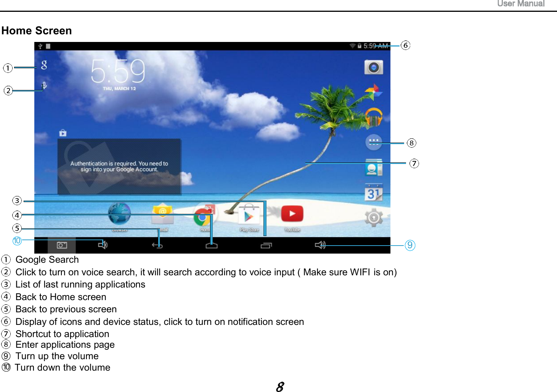
Task: Click the "User Manual" header text
Action: click(x=521, y=4)
